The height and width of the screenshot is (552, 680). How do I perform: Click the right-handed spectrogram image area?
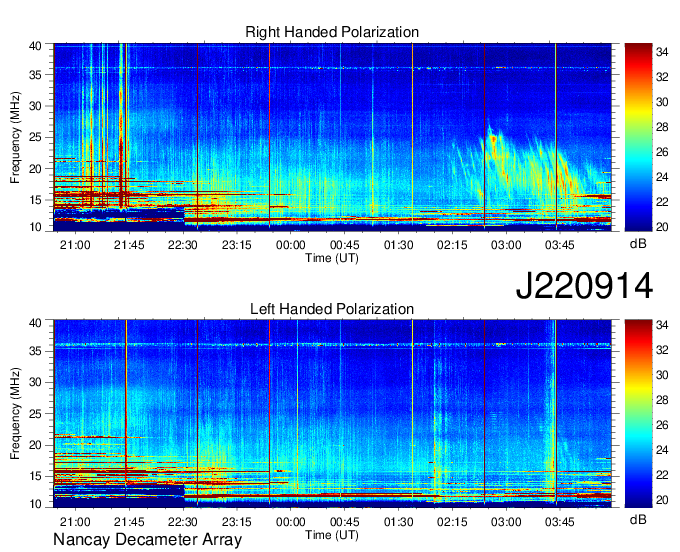coord(332,137)
